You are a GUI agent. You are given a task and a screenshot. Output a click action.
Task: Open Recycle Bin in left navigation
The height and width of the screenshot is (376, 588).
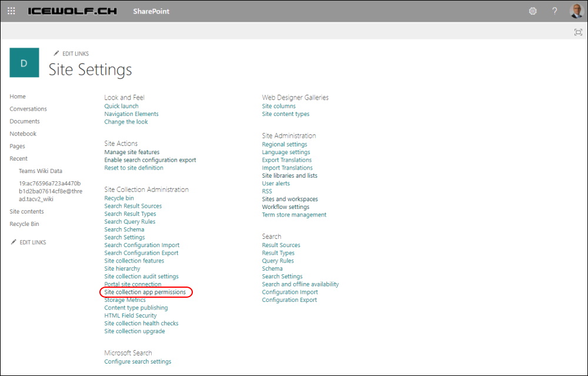tap(24, 224)
